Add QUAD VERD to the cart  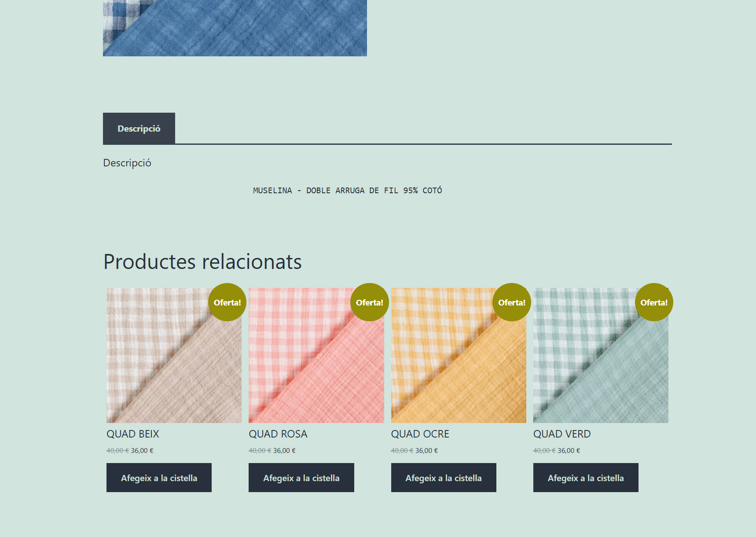(586, 478)
